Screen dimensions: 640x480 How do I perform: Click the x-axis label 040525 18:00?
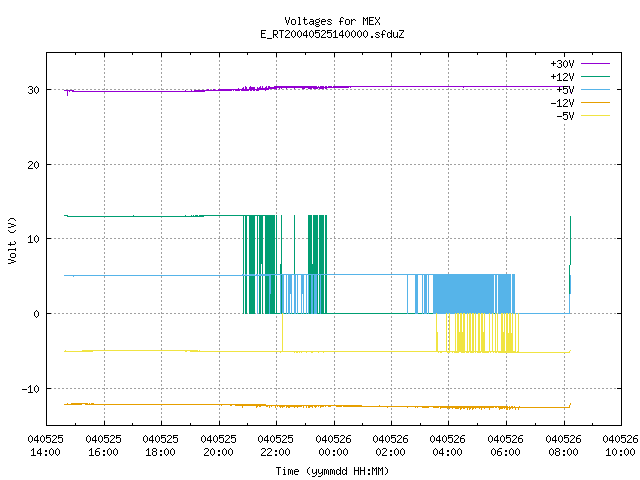(160, 446)
